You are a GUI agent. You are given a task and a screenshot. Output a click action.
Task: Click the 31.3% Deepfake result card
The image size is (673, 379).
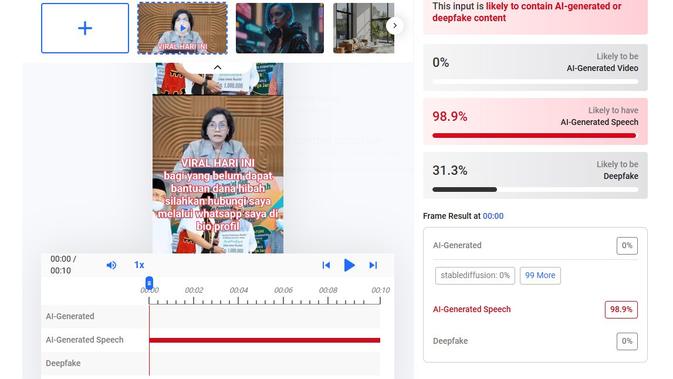[x=535, y=175]
